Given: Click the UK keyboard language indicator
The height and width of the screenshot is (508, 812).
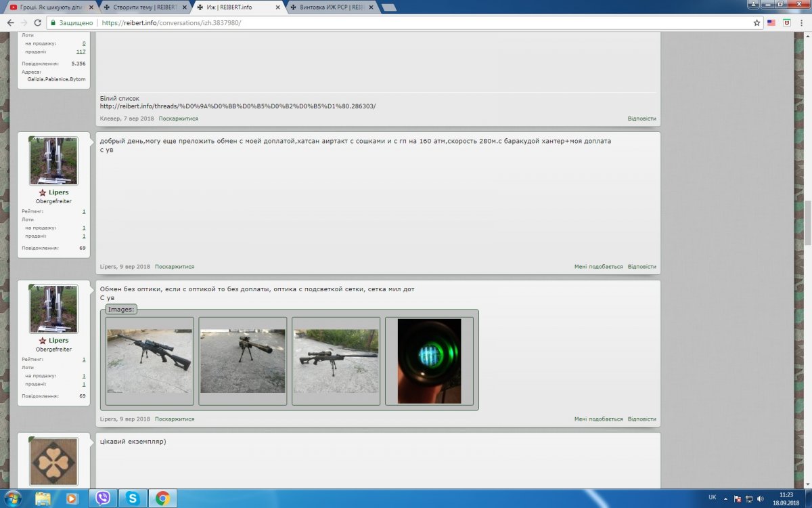Looking at the screenshot, I should pos(713,497).
